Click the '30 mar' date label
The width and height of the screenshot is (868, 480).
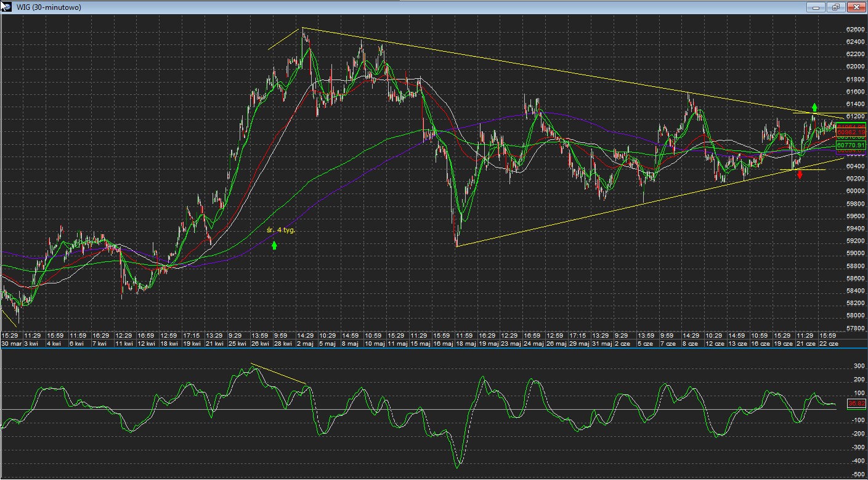tap(12, 343)
